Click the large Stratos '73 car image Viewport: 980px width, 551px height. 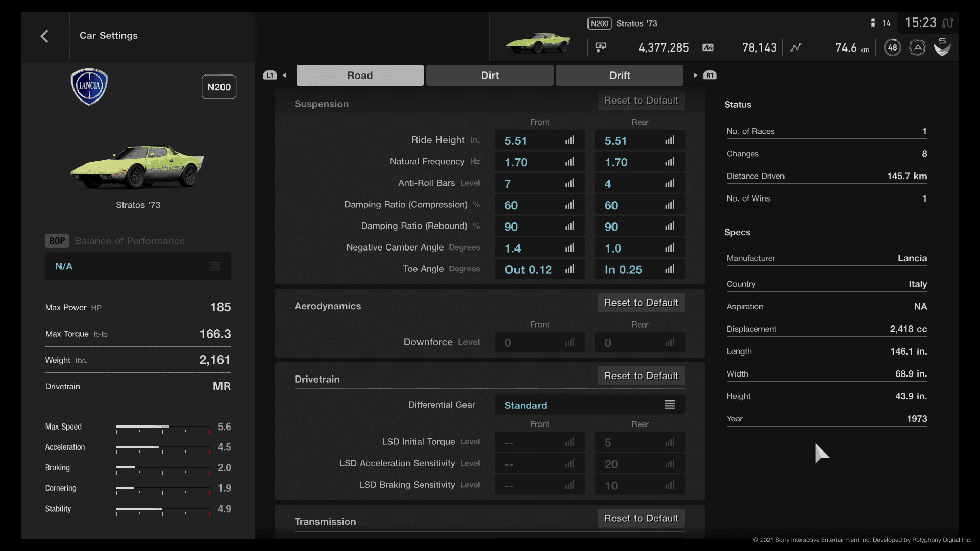(x=137, y=166)
